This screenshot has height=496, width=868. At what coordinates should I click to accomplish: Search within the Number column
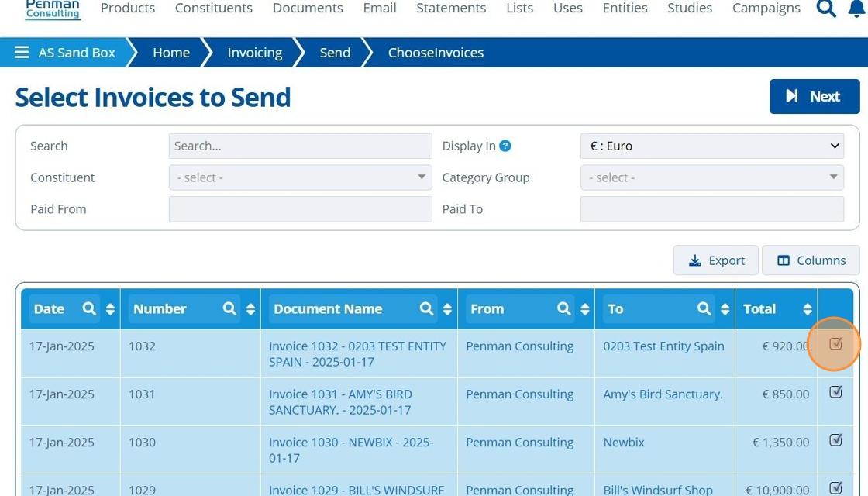[229, 308]
